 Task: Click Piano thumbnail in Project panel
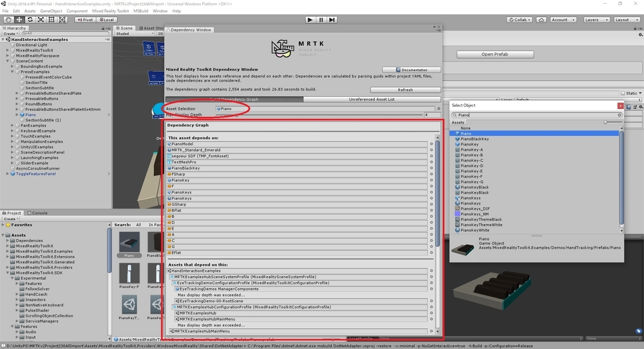click(x=129, y=242)
